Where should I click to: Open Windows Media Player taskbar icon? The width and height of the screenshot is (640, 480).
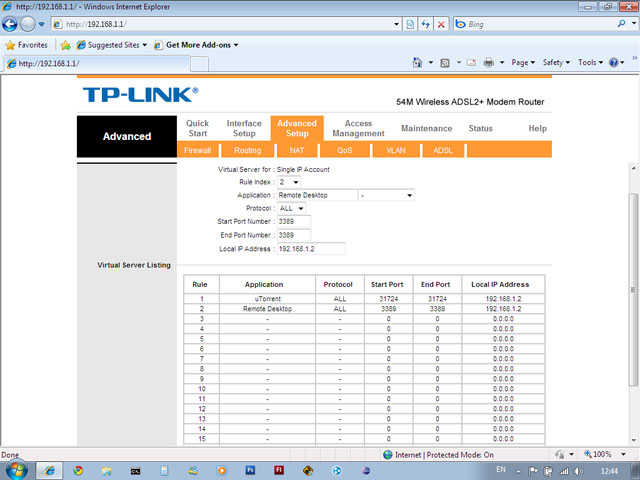pyautogui.click(x=222, y=471)
